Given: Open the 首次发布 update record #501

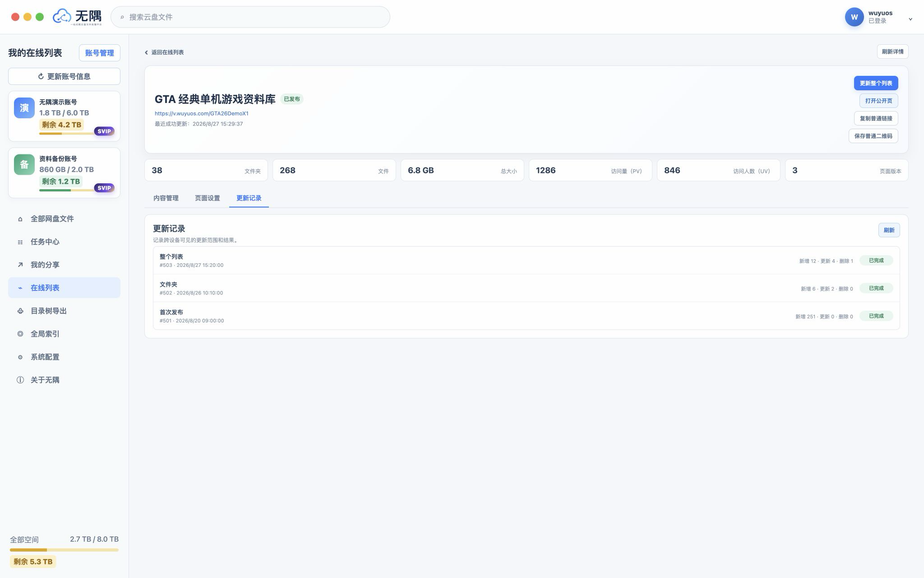Looking at the screenshot, I should coord(526,316).
